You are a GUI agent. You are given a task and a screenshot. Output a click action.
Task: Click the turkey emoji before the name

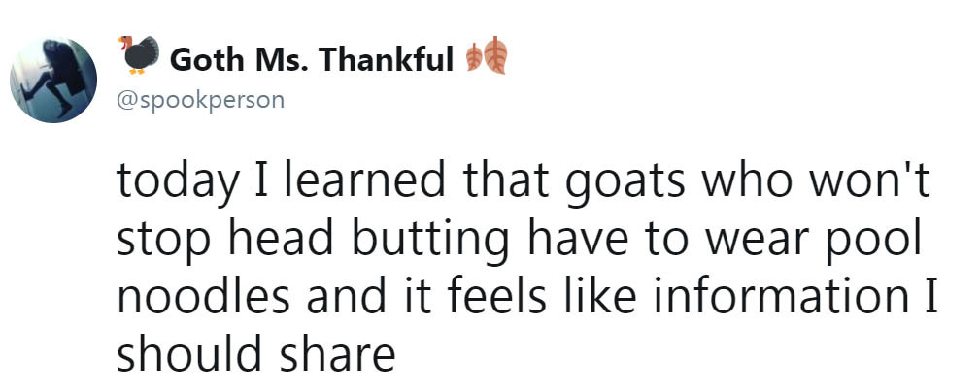(141, 56)
